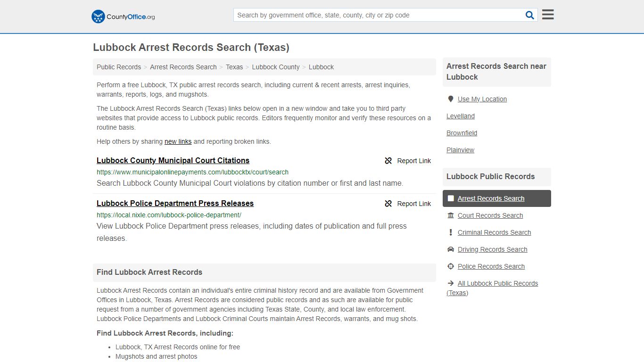Click the crosshair icon for Police Records Search
The image size is (644, 362).
(451, 266)
